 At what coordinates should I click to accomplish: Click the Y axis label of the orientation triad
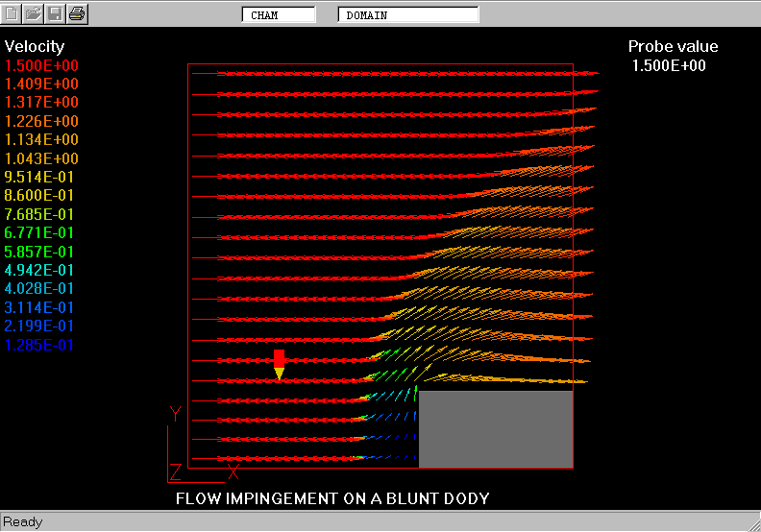tap(175, 414)
